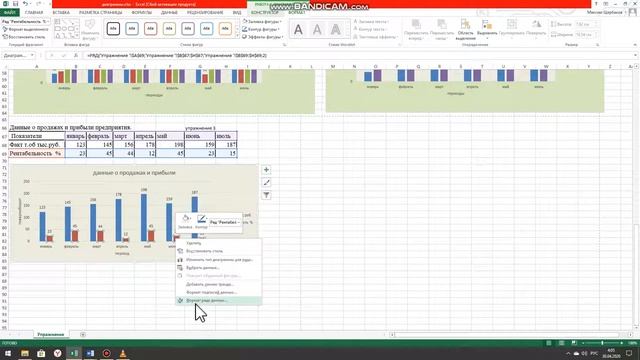Switch to the Главная ribbon tab
The image size is (640, 360).
pos(34,13)
